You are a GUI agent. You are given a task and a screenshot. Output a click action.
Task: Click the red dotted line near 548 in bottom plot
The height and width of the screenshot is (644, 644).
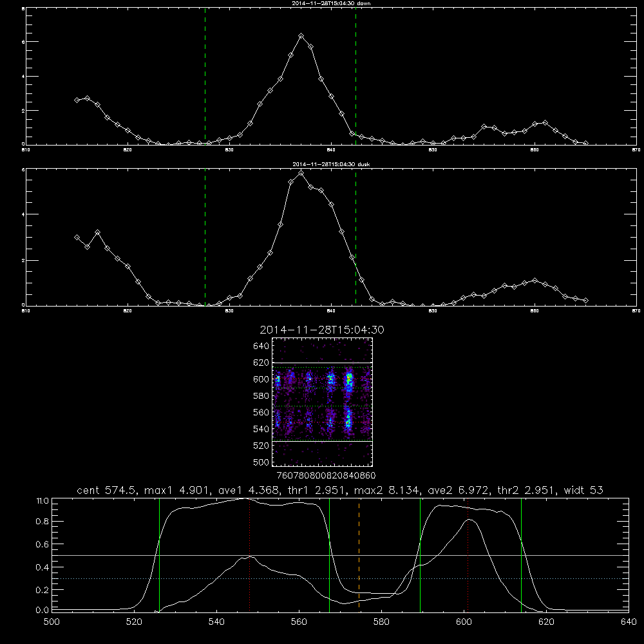(x=249, y=555)
